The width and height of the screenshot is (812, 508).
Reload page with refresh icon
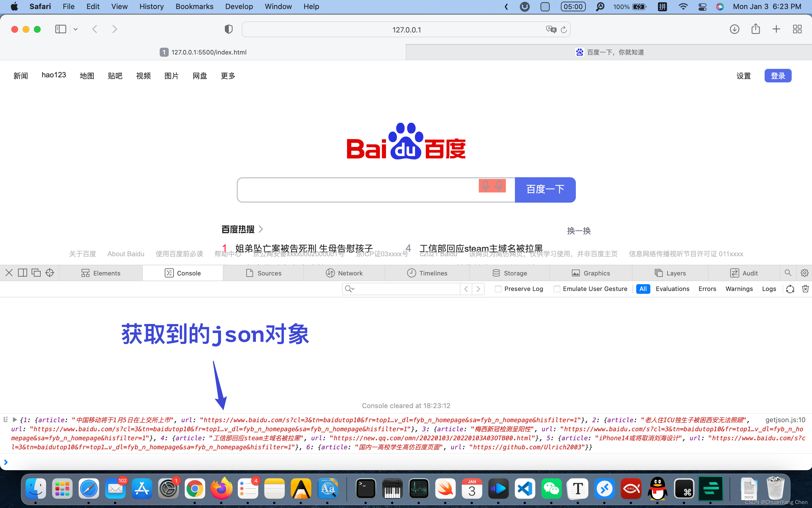[564, 30]
